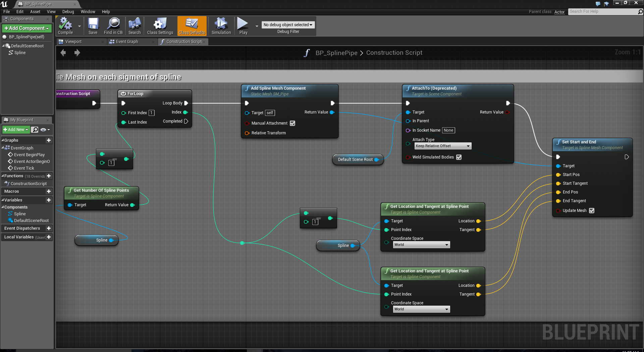This screenshot has width=644, height=352.
Task: Open the Attach Type dropdown
Action: [442, 146]
